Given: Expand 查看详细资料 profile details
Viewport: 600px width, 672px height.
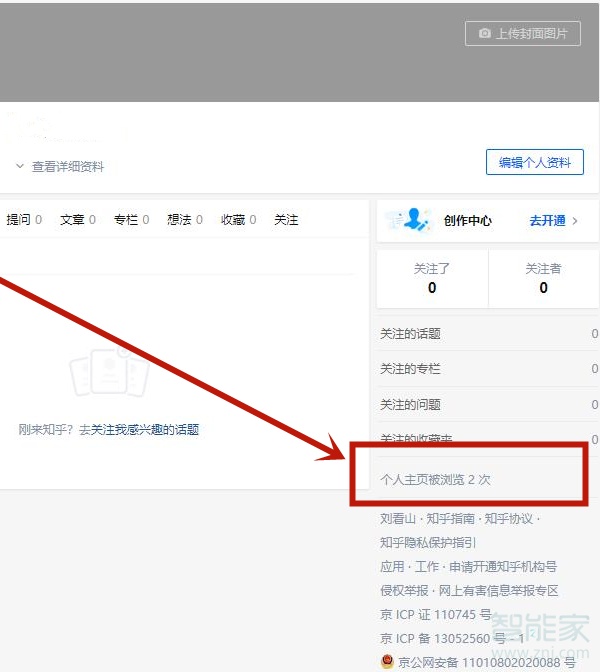Looking at the screenshot, I should [x=60, y=167].
